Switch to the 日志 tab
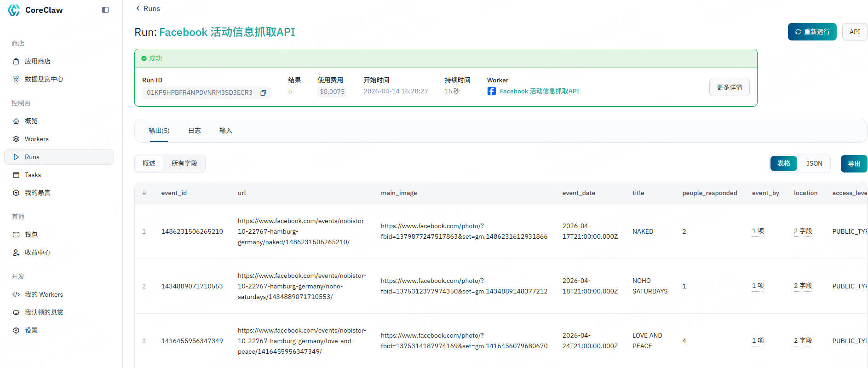This screenshot has height=368, width=868. coord(194,131)
